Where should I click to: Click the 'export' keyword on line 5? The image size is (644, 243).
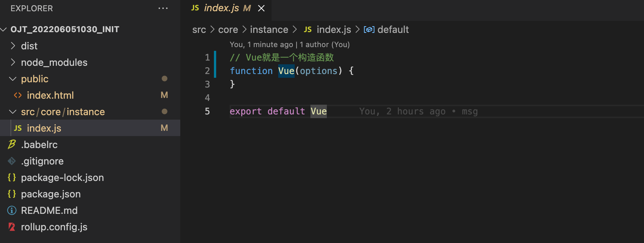tap(246, 111)
